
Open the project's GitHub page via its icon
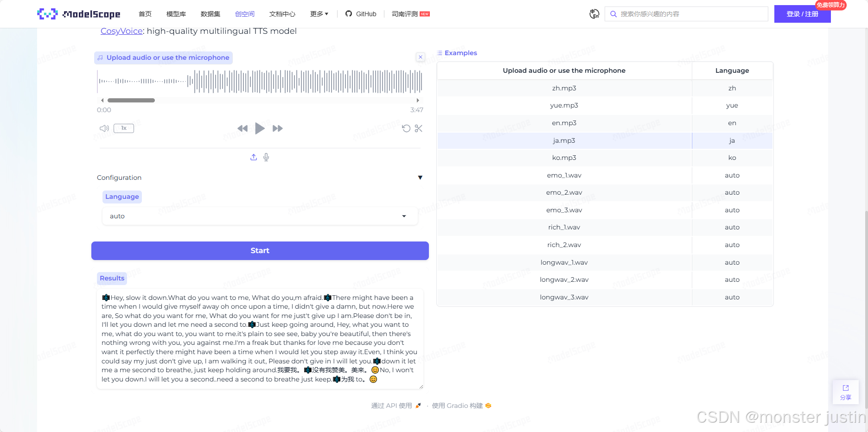coord(348,14)
